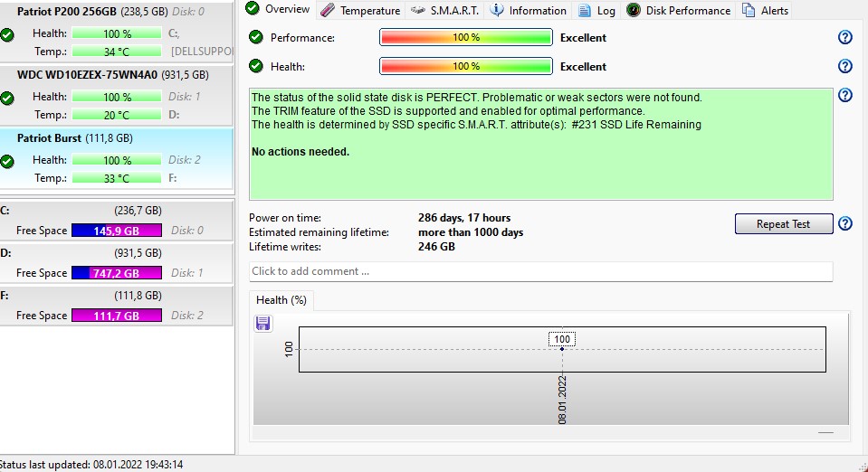Click the 100 data point label on health graph
The height and width of the screenshot is (472, 868).
(x=562, y=339)
